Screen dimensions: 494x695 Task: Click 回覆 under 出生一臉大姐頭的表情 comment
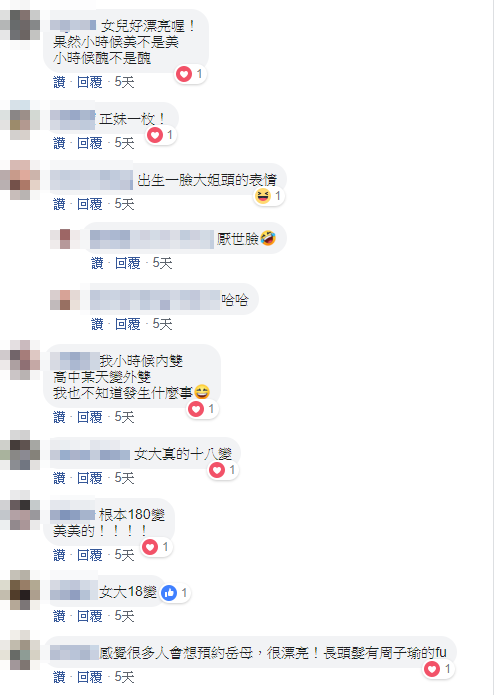[89, 204]
